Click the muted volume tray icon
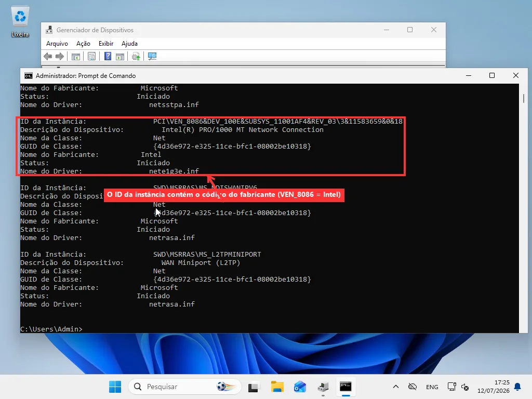The image size is (532, 399). click(465, 387)
